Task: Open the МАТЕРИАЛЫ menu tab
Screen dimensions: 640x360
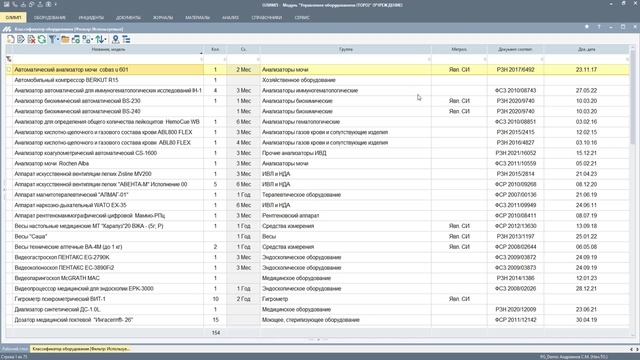Action: 197,18
